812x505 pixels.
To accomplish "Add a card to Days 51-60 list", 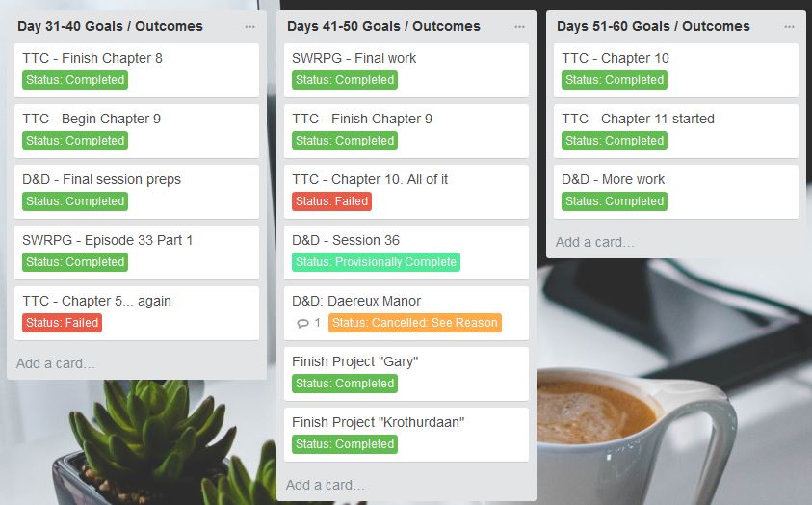I will point(595,242).
